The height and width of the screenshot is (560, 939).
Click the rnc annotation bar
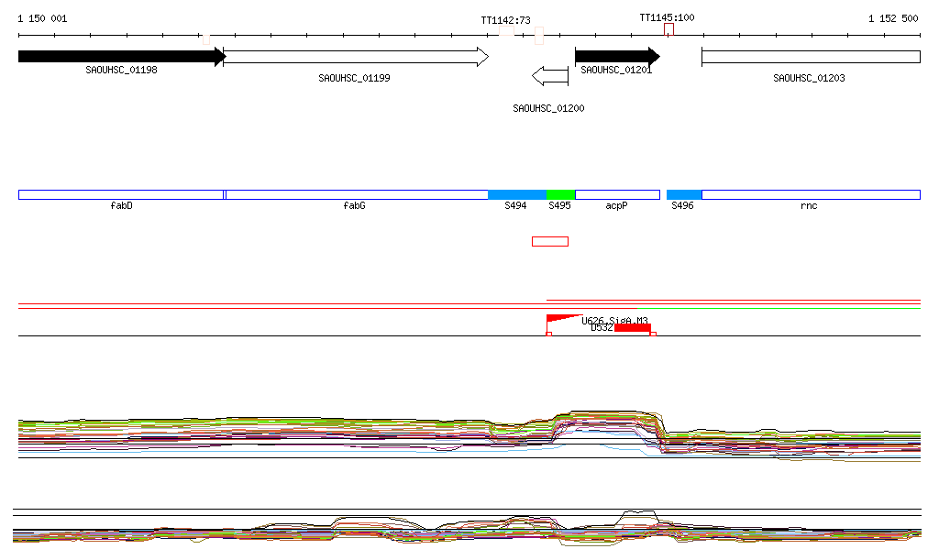tap(811, 194)
